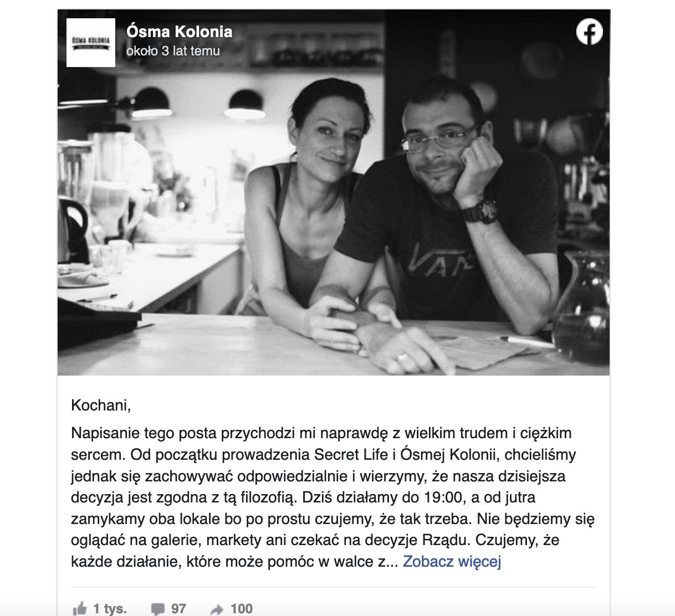Click the comment speech bubble icon
Screen dimensions: 675x616
(158, 609)
